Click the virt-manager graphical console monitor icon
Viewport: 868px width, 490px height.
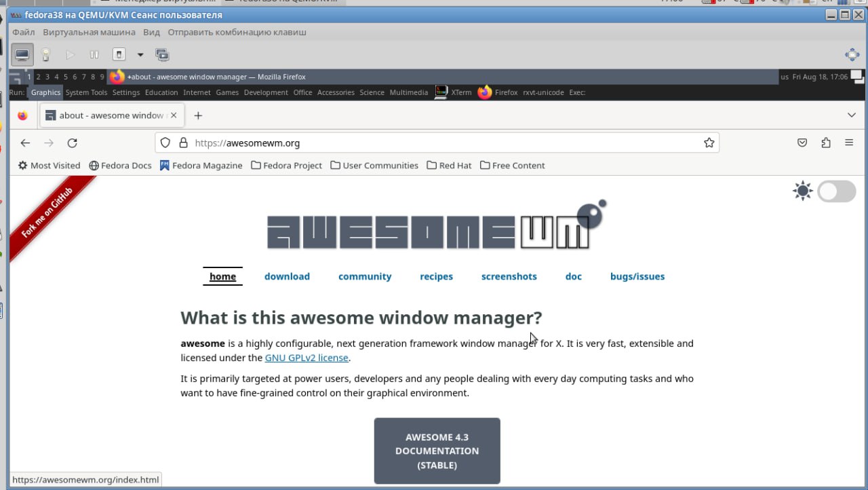(22, 54)
